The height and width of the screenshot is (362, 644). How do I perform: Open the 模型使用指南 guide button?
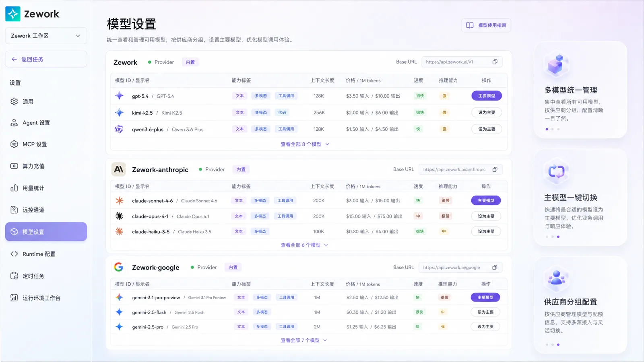pos(486,25)
